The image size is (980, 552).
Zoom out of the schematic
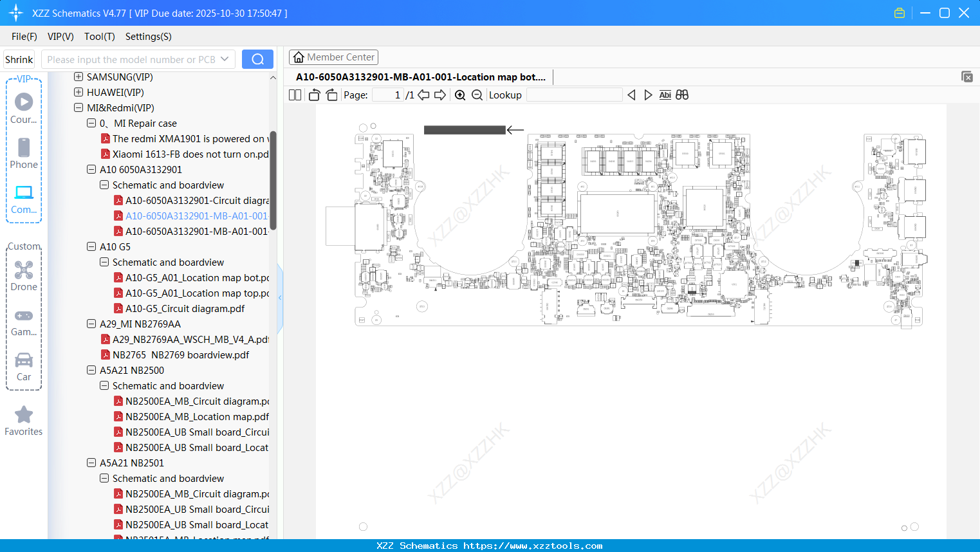click(477, 95)
